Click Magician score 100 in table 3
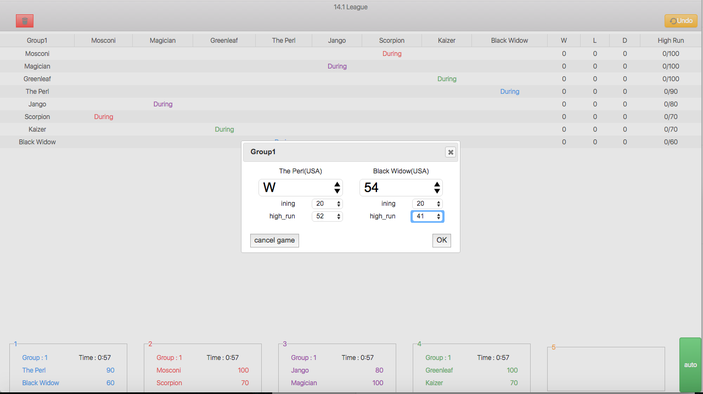 click(x=378, y=383)
